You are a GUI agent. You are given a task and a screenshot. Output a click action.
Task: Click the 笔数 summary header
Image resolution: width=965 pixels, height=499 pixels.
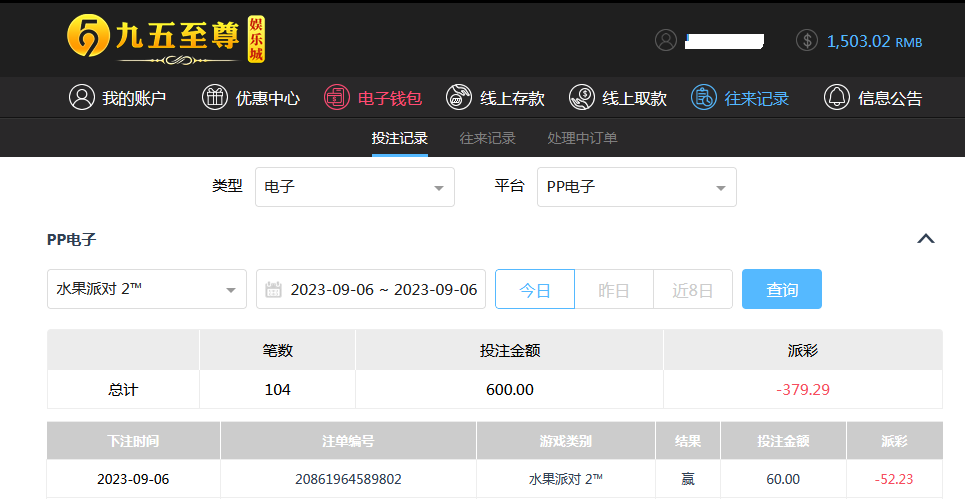[278, 350]
